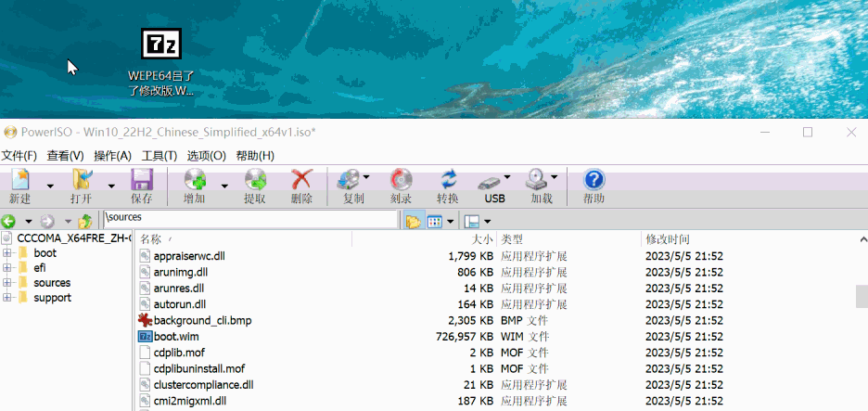Open the 帮助(H) menu
Screen dimensions: 868x411
[x=255, y=156]
